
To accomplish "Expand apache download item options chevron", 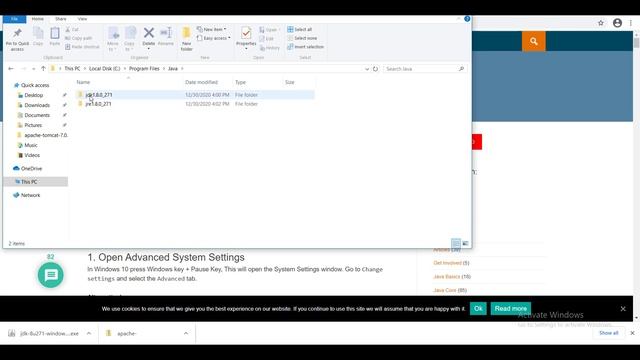I will coord(186,333).
